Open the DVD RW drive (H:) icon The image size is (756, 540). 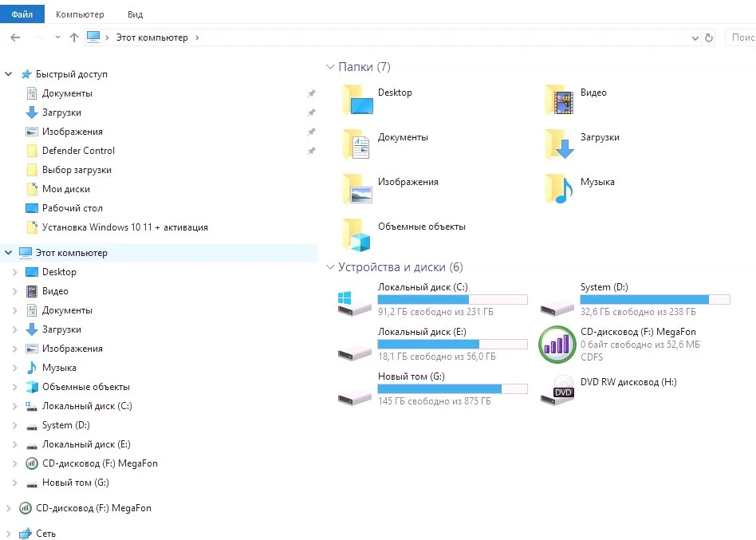click(x=557, y=389)
